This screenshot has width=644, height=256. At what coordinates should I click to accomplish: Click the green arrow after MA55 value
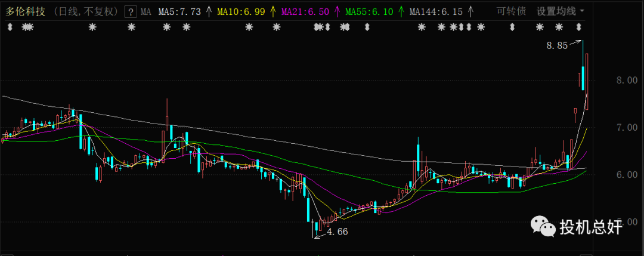(x=401, y=11)
